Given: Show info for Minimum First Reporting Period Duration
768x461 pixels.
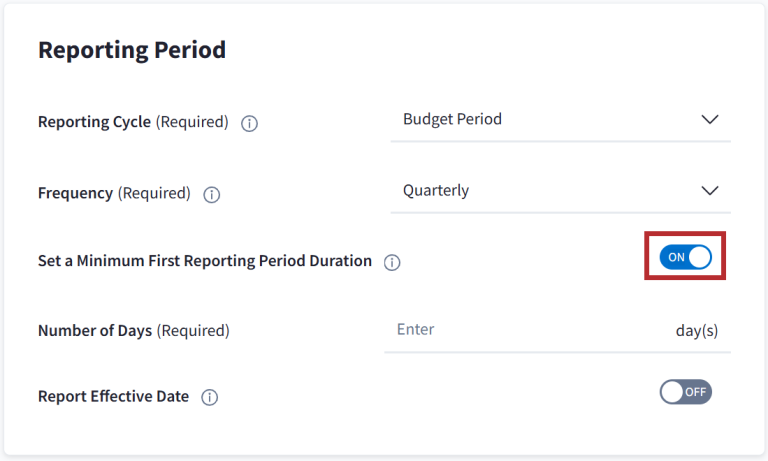Looking at the screenshot, I should 392,262.
